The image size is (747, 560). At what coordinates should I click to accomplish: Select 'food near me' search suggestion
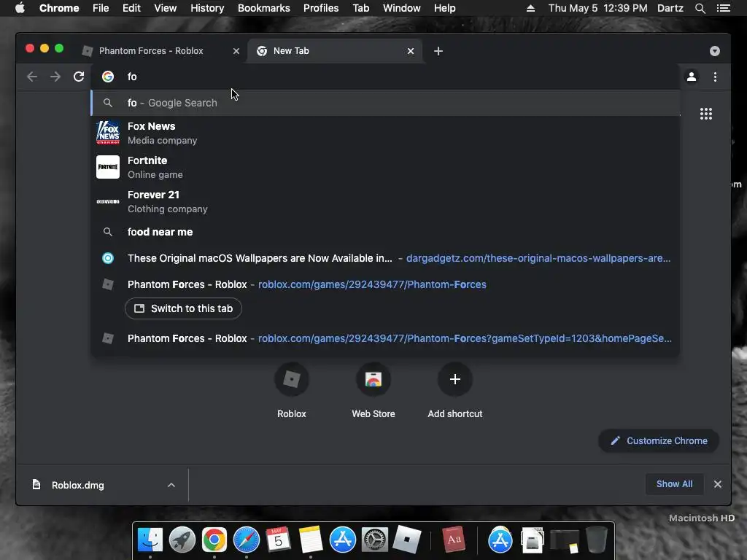click(385, 232)
